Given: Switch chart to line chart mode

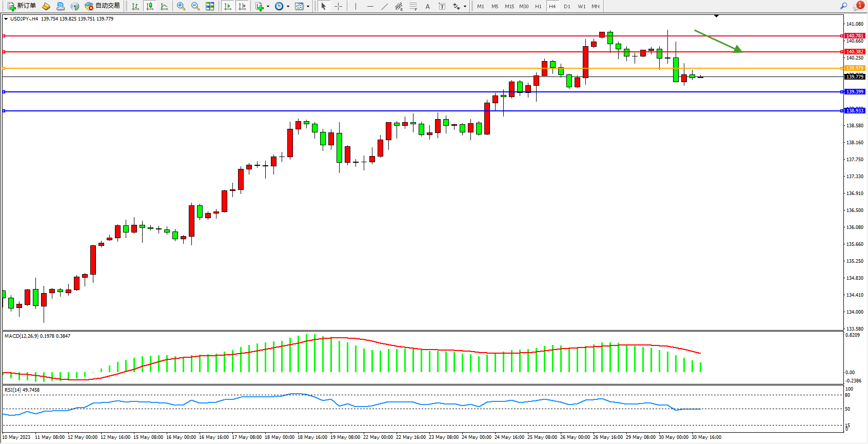Looking at the screenshot, I should click(x=164, y=6).
